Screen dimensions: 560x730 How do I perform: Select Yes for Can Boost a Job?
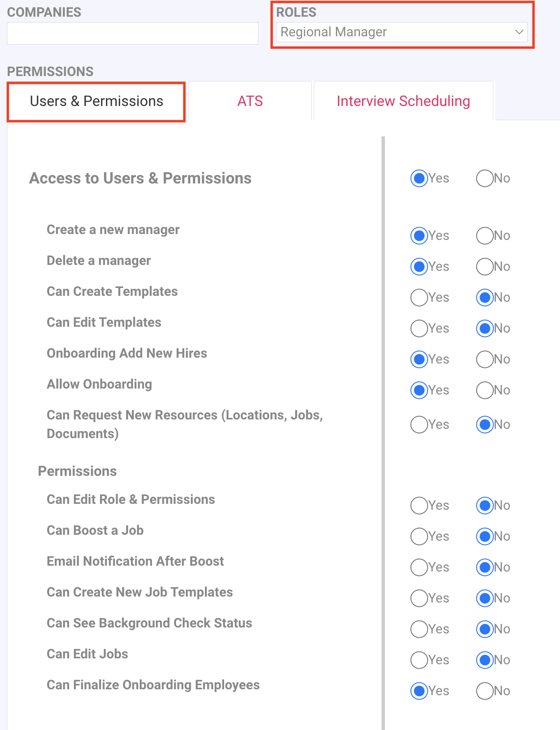419,536
